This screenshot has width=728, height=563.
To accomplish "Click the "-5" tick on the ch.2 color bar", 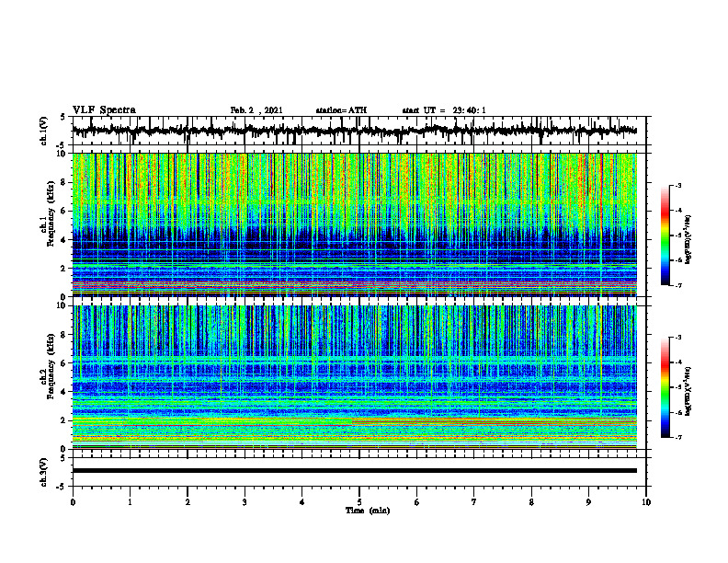I will (x=678, y=387).
